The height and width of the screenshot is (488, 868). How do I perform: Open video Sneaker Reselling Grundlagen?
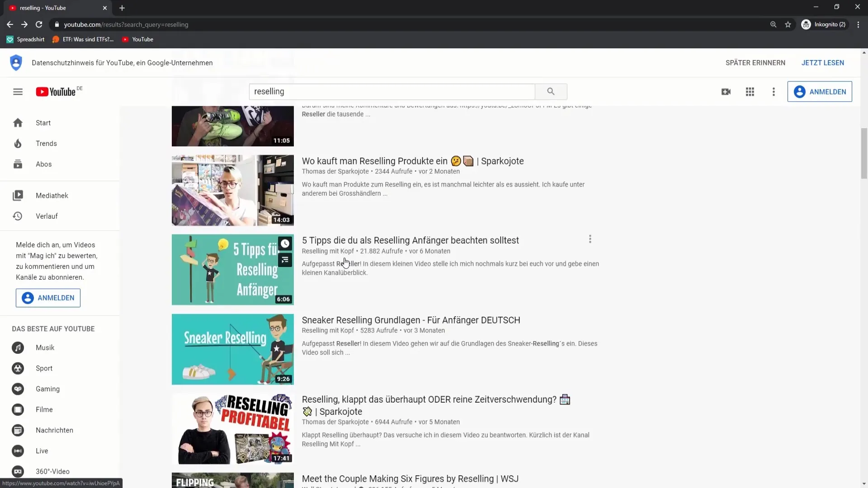411,320
